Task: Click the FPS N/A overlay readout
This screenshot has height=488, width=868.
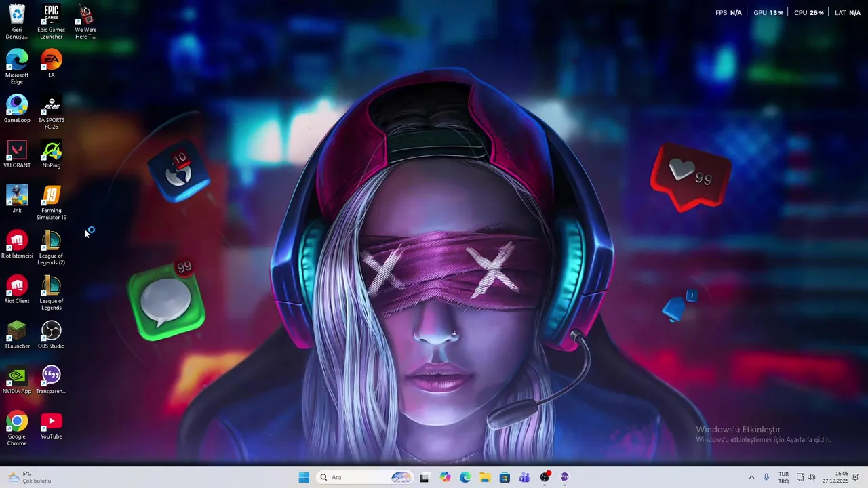Action: (x=728, y=13)
